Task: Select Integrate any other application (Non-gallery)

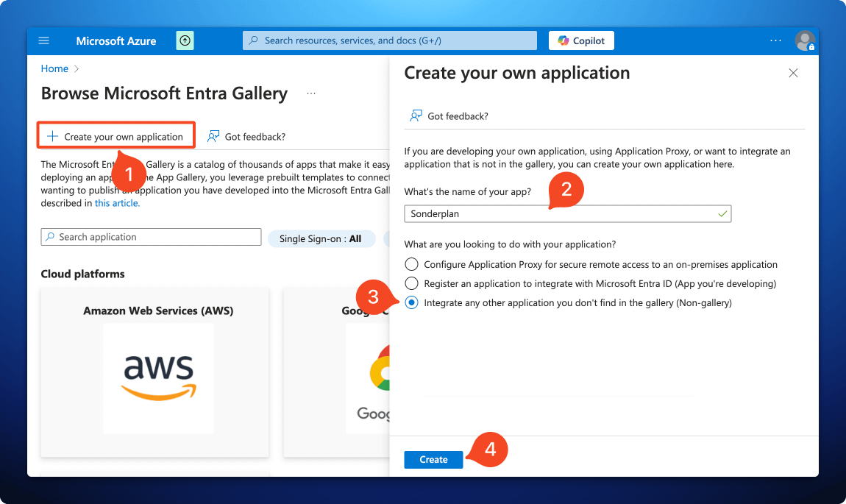Action: coord(411,302)
